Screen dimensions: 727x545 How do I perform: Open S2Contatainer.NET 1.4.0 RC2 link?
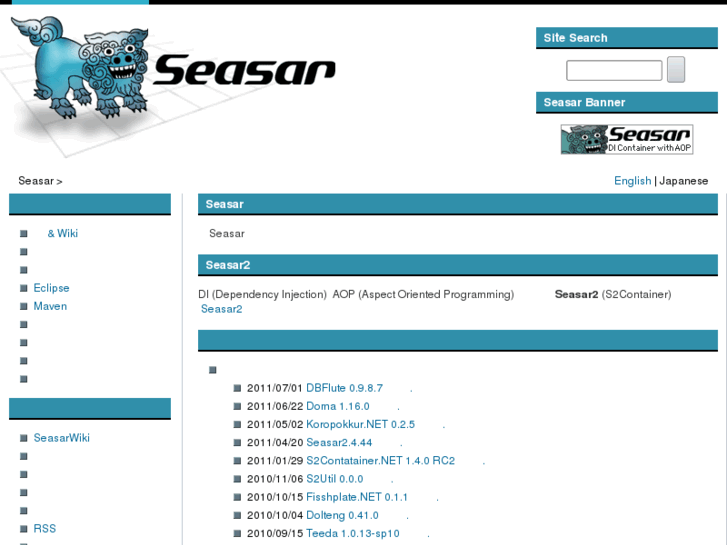[381, 461]
